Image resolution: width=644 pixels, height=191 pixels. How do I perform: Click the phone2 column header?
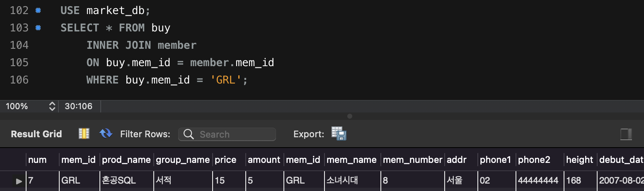click(540, 160)
